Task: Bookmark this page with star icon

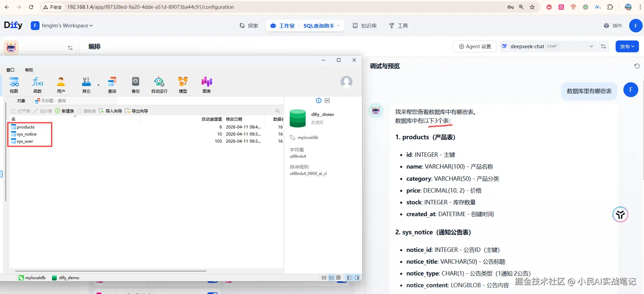Action: click(x=532, y=7)
